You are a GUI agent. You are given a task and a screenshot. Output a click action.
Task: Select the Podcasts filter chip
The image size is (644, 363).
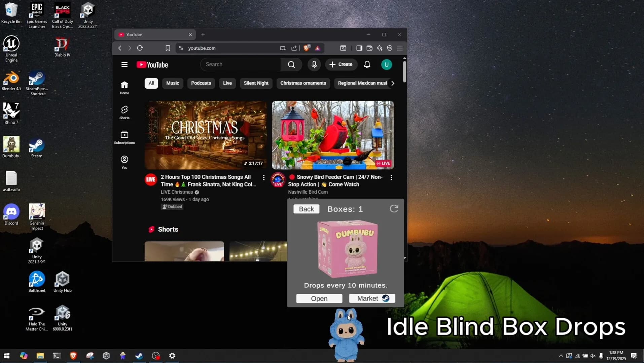pyautogui.click(x=201, y=83)
